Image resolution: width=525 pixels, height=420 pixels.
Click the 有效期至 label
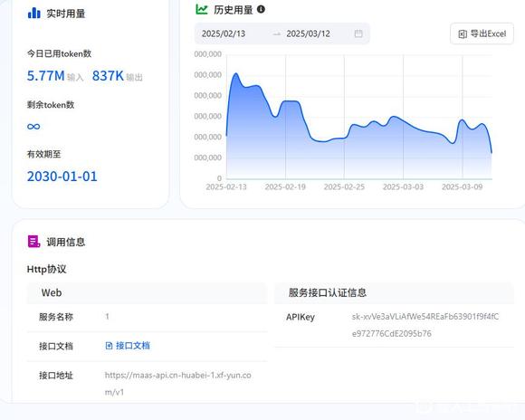click(x=43, y=154)
